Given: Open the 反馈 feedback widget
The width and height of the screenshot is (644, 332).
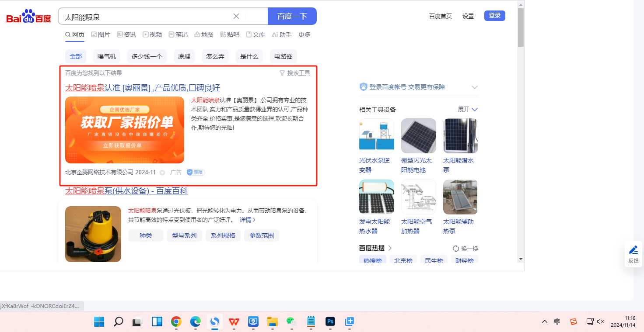Looking at the screenshot, I should 633,254.
